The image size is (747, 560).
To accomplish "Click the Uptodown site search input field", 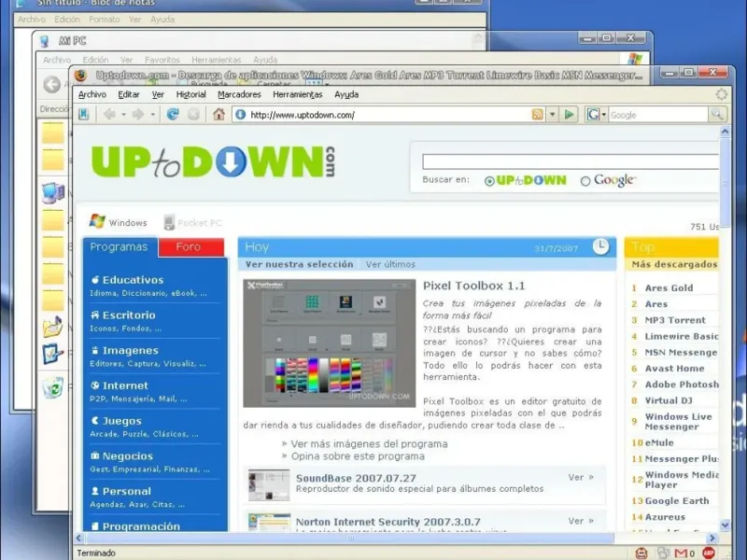I will 571,161.
